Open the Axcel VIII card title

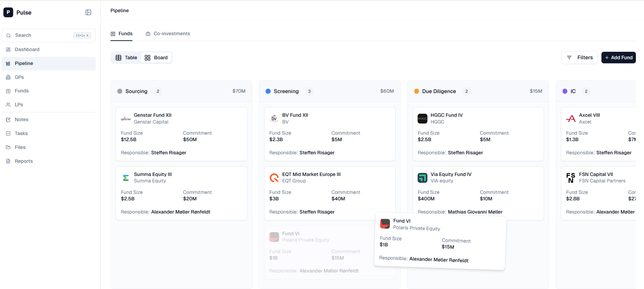(x=589, y=115)
